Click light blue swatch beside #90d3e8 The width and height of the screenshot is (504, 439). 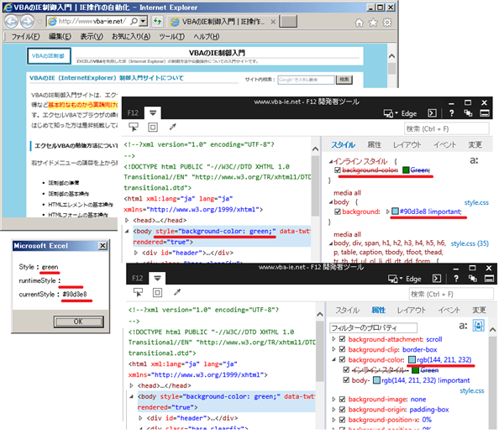pos(395,212)
